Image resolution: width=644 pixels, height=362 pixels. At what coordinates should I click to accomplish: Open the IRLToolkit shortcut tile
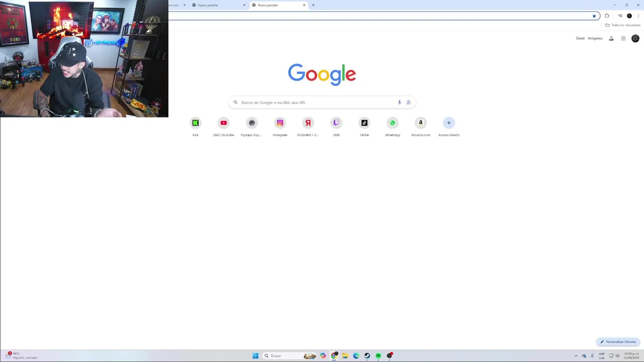pyautogui.click(x=308, y=127)
